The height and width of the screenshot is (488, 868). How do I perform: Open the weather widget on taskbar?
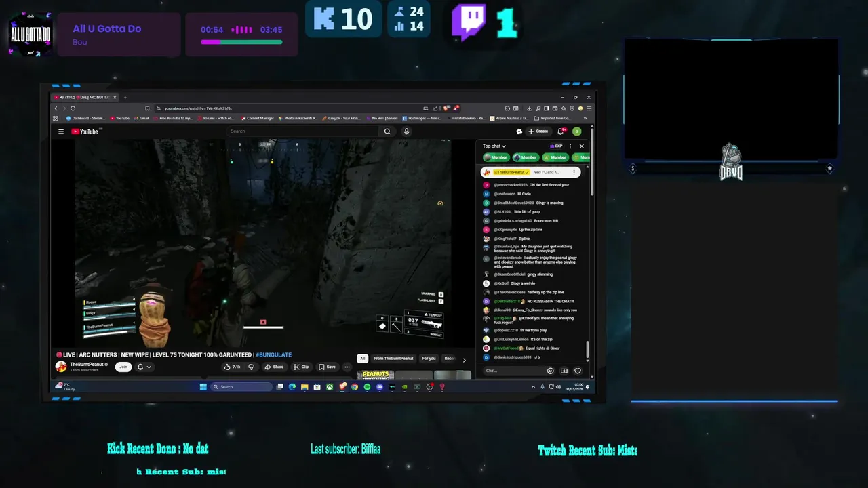(x=64, y=387)
